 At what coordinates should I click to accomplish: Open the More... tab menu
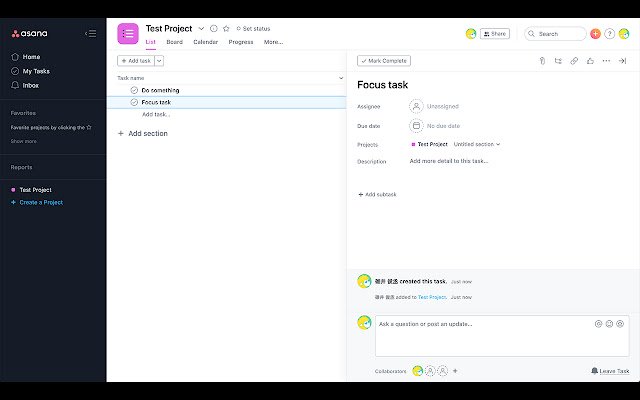(x=273, y=42)
